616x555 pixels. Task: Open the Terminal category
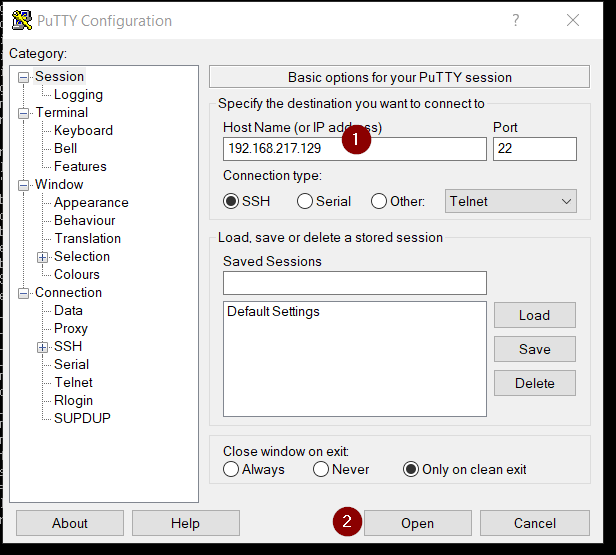[x=62, y=113]
